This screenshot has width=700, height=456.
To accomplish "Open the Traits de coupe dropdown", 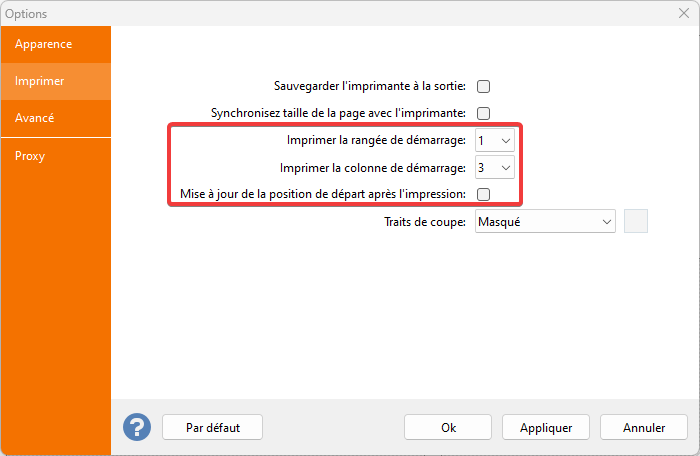I will click(x=545, y=221).
